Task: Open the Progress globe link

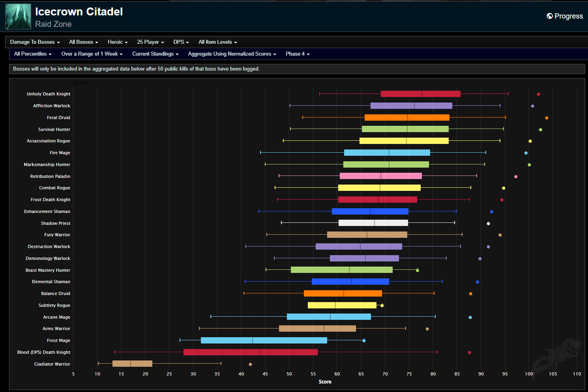Action: click(x=565, y=16)
